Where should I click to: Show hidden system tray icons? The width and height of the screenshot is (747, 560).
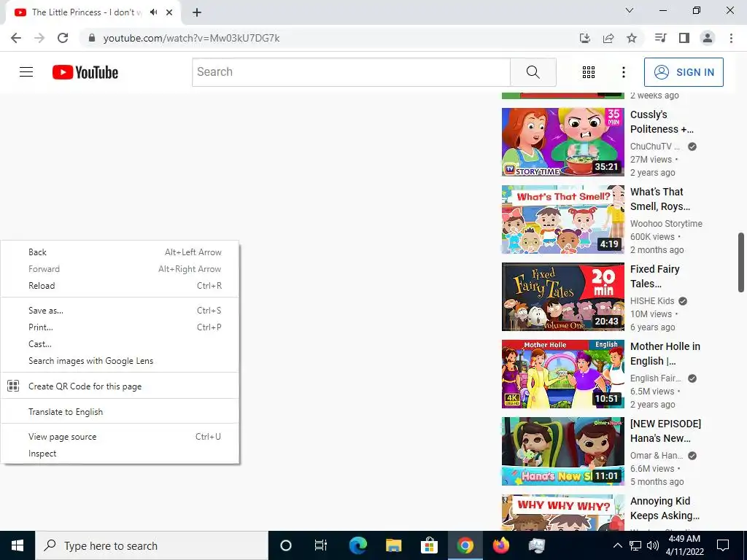coord(617,545)
